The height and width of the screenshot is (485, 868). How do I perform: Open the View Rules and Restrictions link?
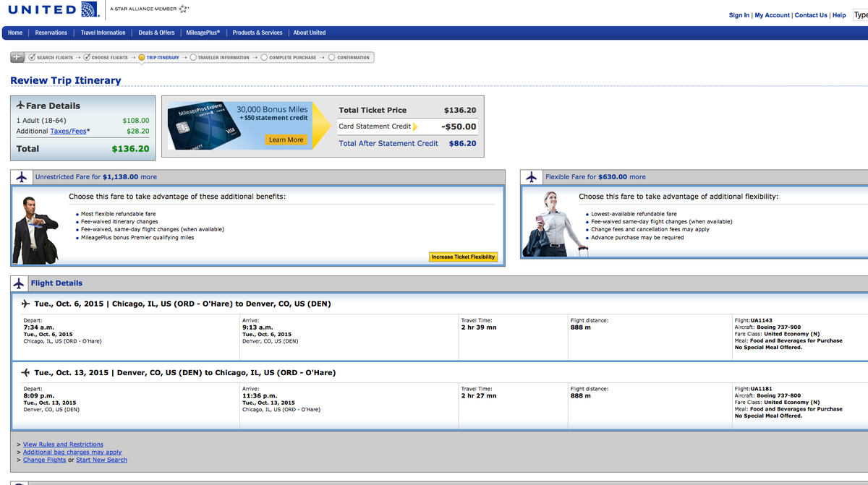pos(63,445)
